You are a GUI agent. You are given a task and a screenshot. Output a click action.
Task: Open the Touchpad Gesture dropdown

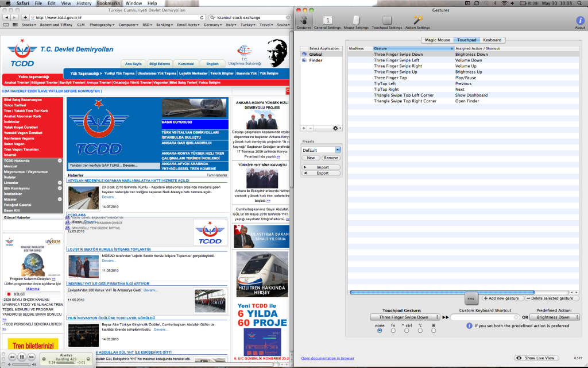(405, 317)
